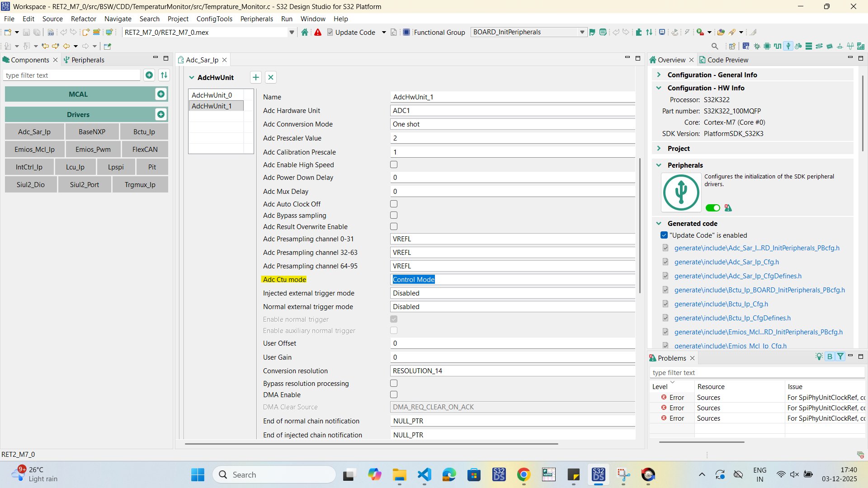868x488 pixels.
Task: Collapse the Generated code section
Action: 659,223
